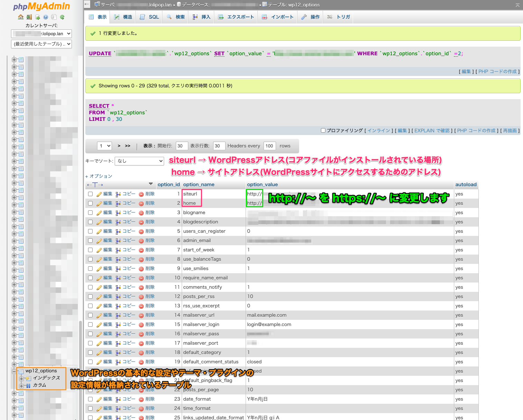Select the checkbox for admin_email row
The width and height of the screenshot is (523, 420).
(x=91, y=241)
